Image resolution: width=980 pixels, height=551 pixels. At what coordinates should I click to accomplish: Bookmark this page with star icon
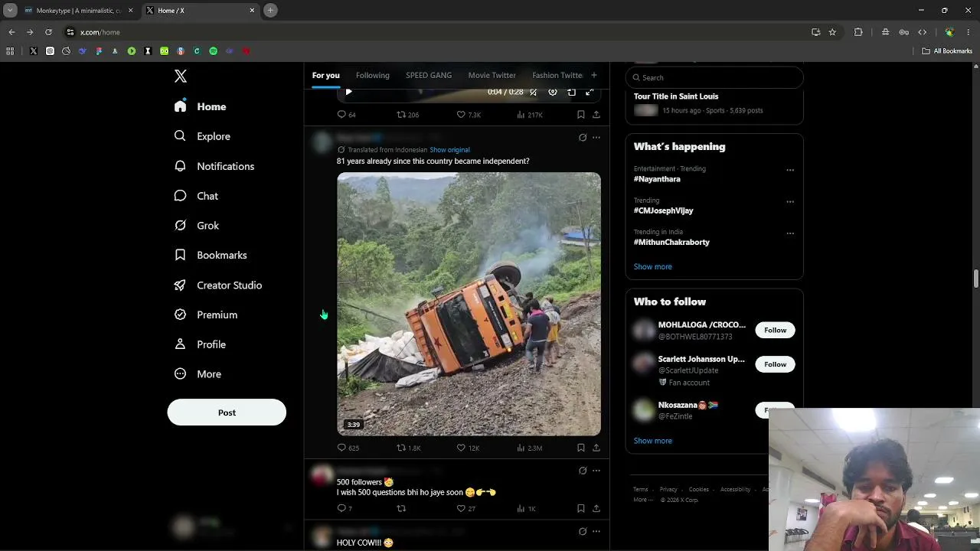832,32
